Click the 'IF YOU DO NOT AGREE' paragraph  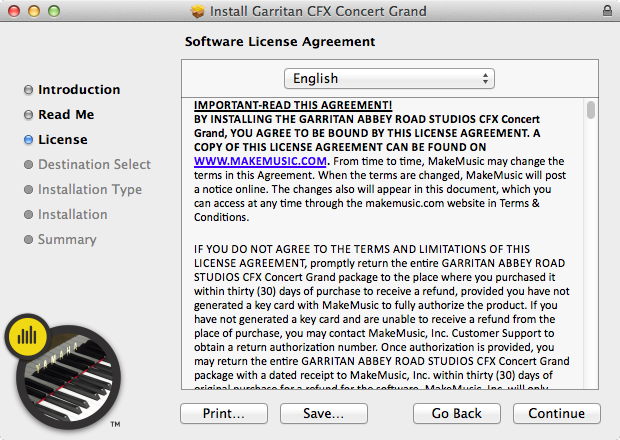click(382, 318)
